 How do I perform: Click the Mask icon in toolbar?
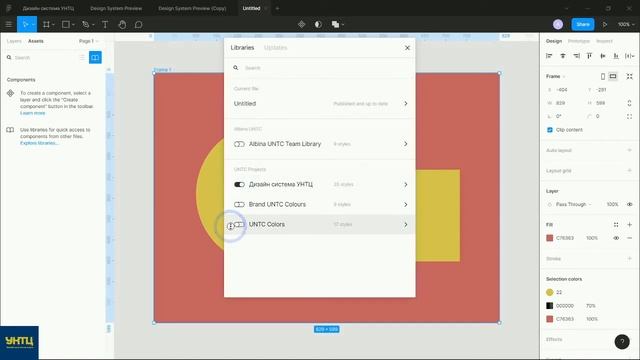click(x=318, y=24)
